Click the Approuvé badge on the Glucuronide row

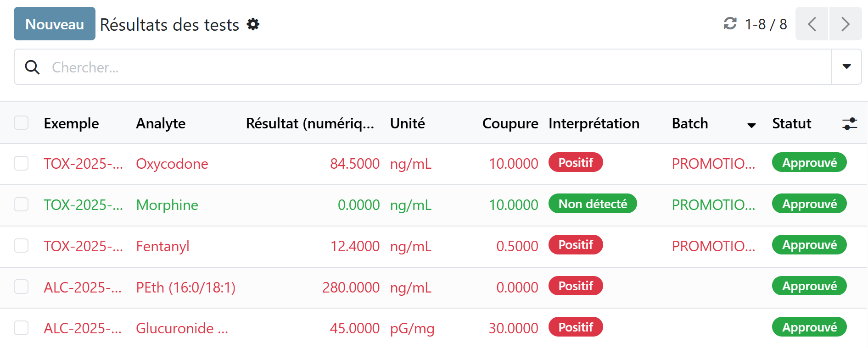pos(809,327)
